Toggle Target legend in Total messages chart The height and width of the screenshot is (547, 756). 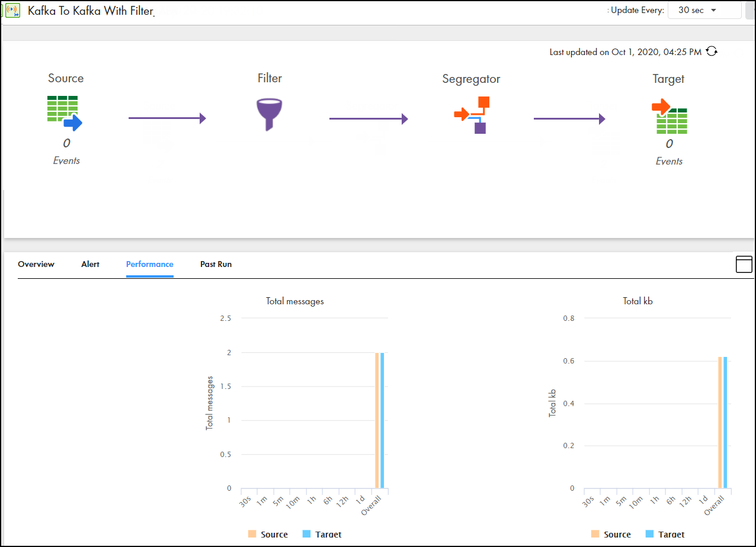(322, 535)
